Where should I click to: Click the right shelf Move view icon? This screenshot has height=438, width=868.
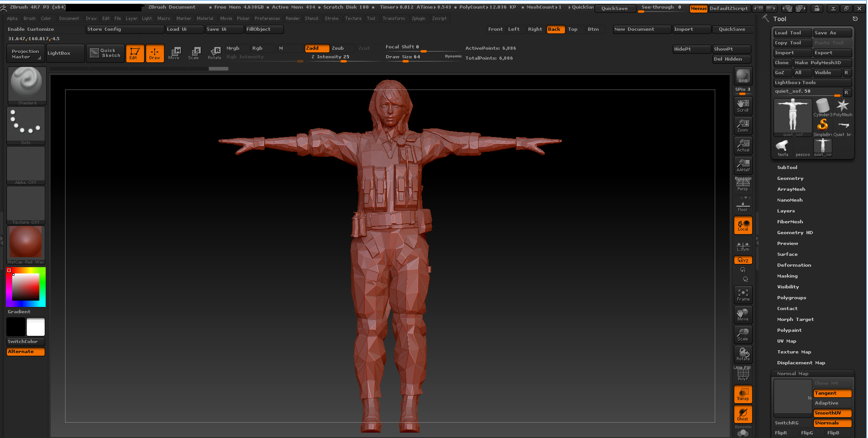coord(743,315)
